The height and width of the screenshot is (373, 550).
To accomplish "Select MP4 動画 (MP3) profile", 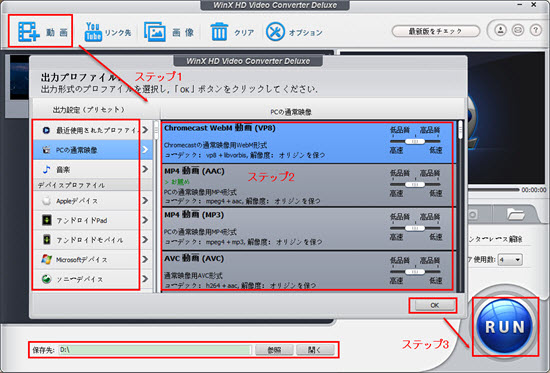I will (x=308, y=228).
